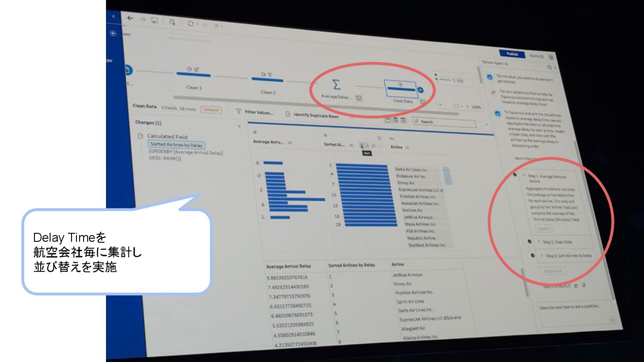Click the Publish button
The image size is (644, 362).
[x=513, y=54]
